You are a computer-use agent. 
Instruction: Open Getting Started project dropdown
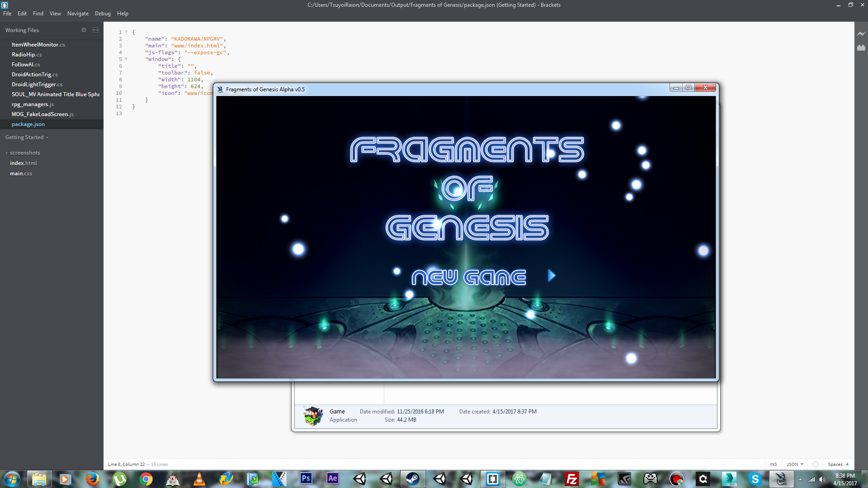click(x=27, y=137)
